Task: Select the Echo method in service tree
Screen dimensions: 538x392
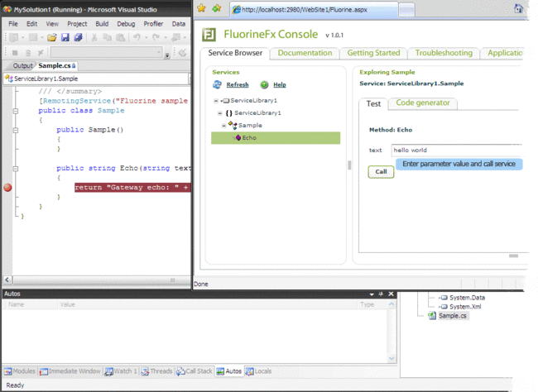Action: point(276,138)
